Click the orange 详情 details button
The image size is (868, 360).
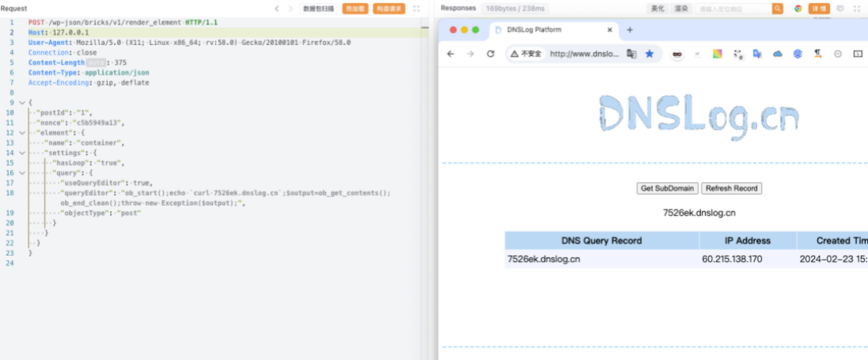point(819,8)
